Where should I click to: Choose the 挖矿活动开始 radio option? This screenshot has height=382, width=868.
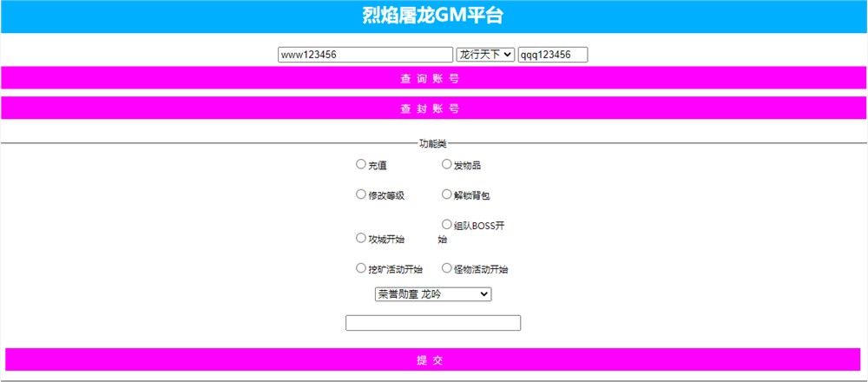pos(361,268)
